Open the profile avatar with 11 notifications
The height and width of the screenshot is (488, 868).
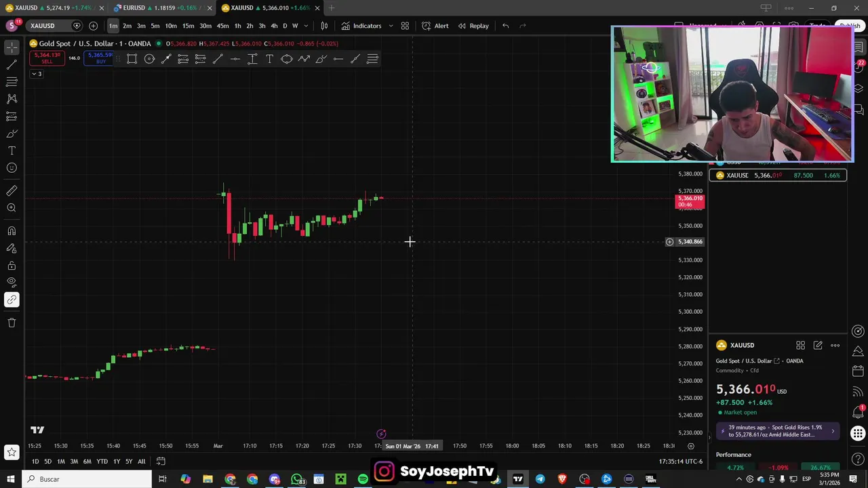tap(12, 26)
